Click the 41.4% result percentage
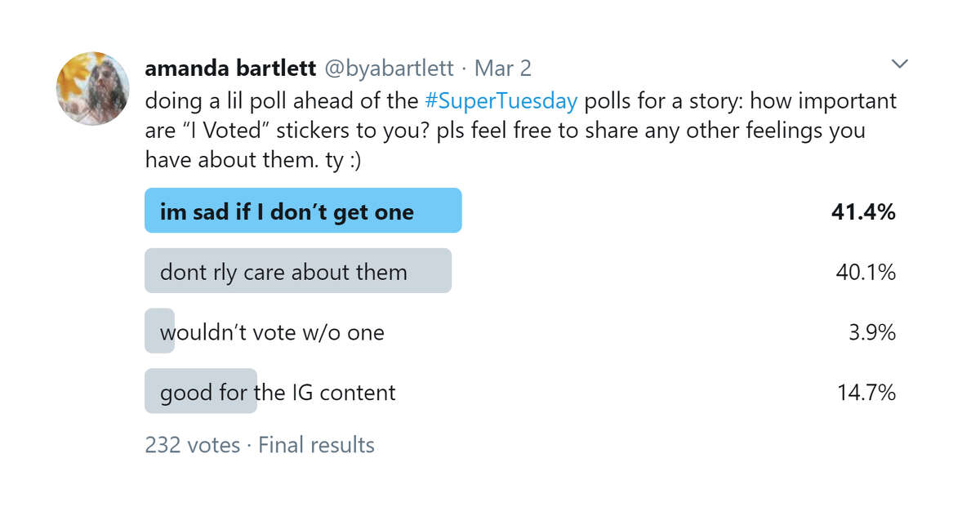This screenshot has height=520, width=980. point(863,212)
